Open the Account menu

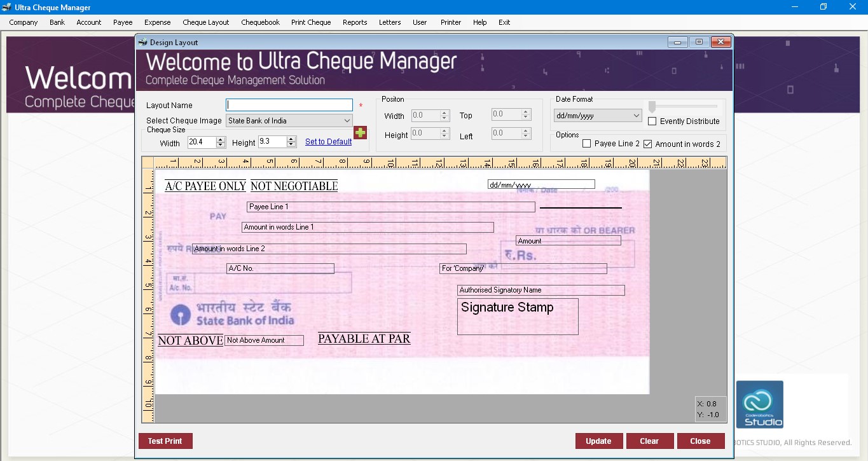(89, 22)
